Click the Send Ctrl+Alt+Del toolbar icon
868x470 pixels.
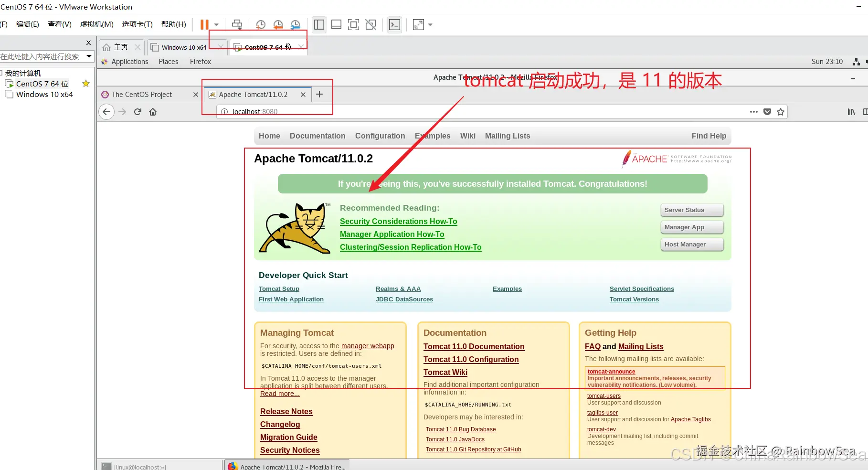point(237,25)
